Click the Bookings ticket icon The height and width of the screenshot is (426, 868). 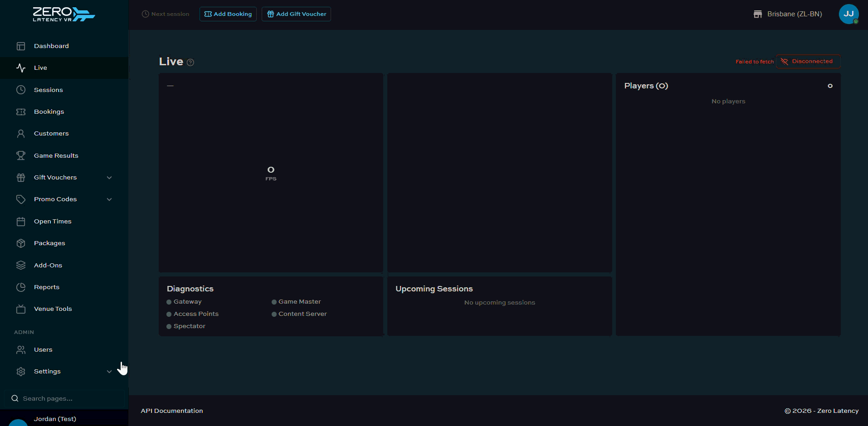21,112
